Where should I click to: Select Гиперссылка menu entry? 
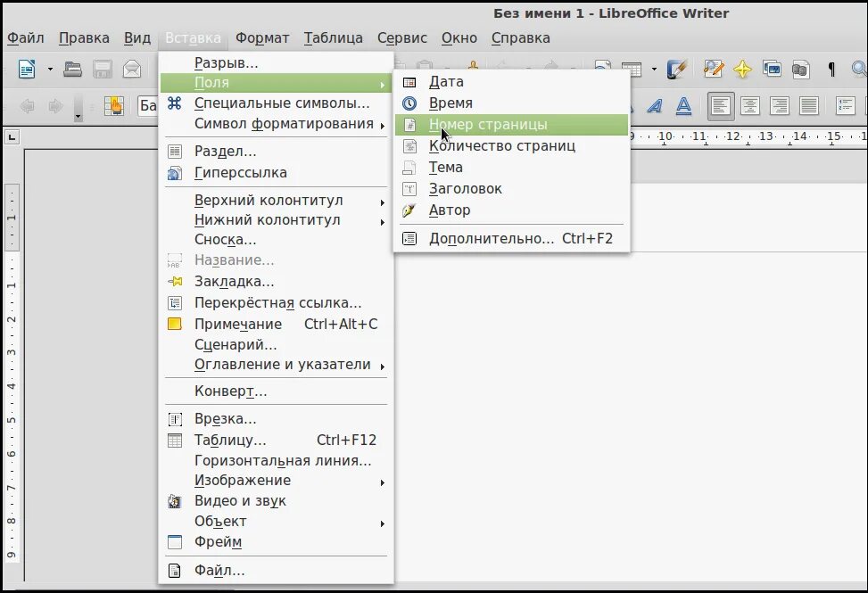(276, 173)
